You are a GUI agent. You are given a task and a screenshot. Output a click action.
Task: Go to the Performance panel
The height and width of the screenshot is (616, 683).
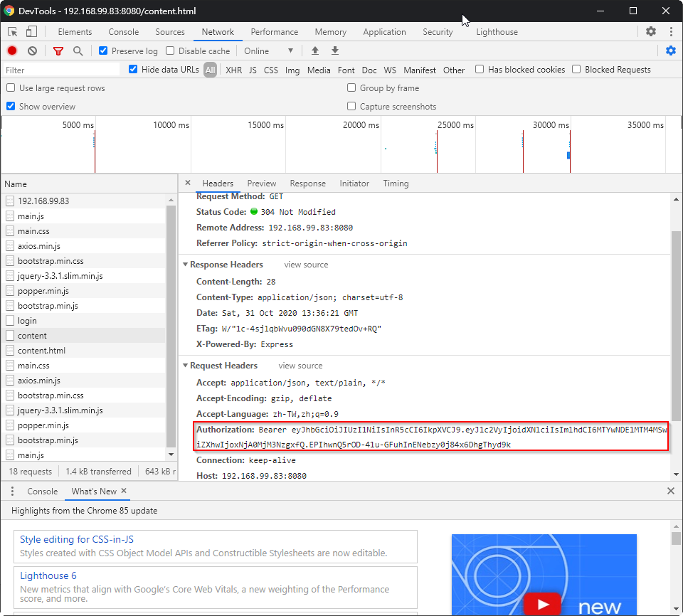point(275,32)
